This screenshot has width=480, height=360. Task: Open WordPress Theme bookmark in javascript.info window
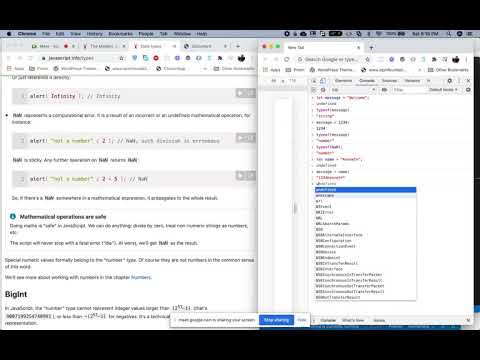(75, 68)
